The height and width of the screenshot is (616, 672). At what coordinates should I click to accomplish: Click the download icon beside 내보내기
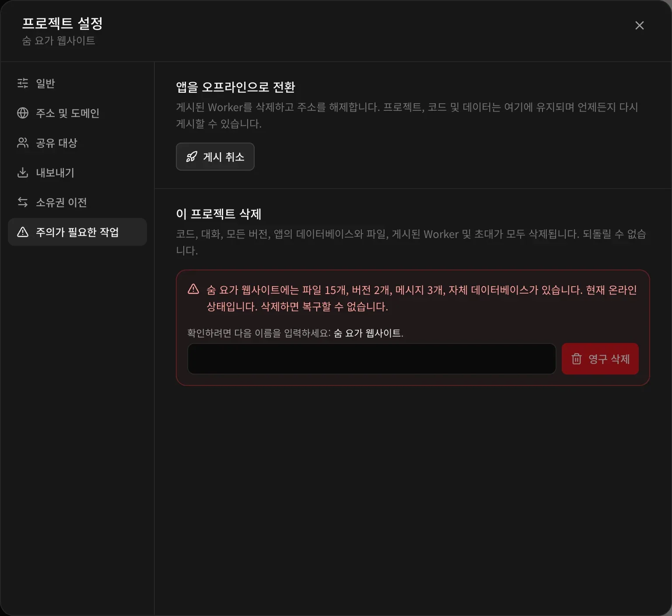pyautogui.click(x=23, y=172)
